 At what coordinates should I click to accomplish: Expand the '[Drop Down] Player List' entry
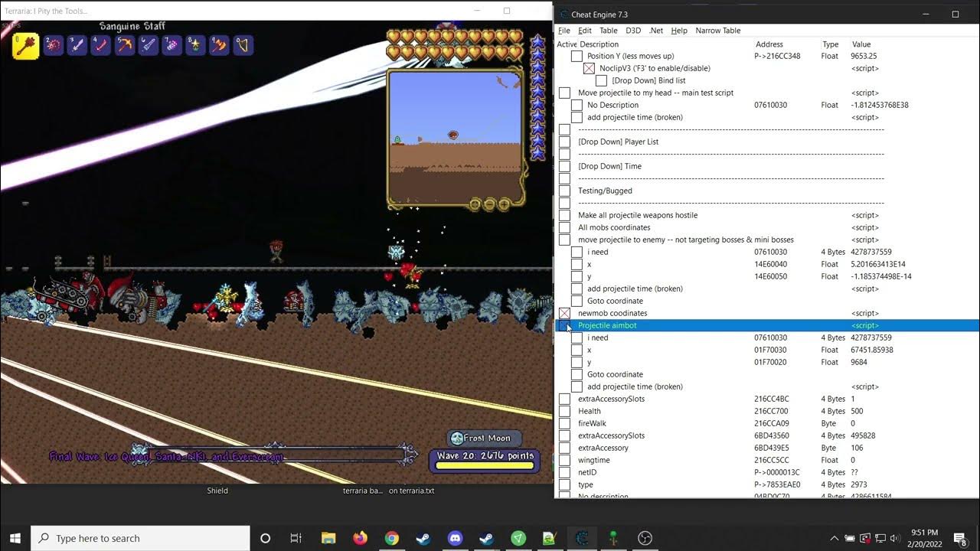point(618,142)
